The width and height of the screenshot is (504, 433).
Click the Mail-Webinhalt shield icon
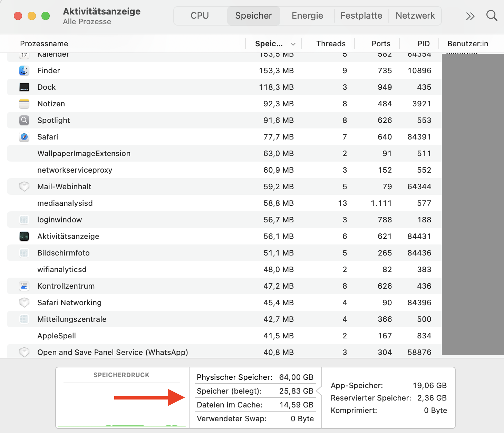[x=24, y=186]
